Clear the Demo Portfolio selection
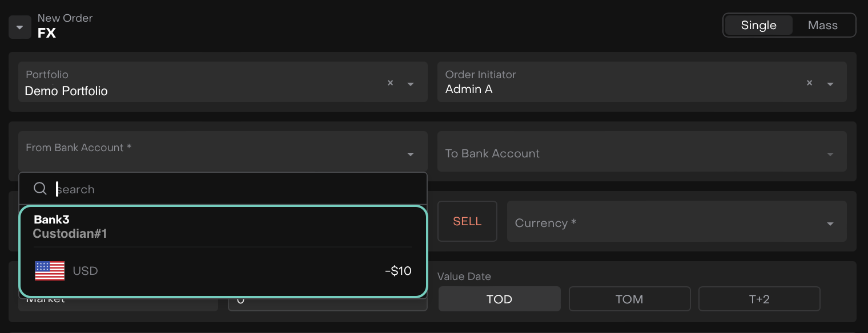This screenshot has height=333, width=868. pos(391,83)
